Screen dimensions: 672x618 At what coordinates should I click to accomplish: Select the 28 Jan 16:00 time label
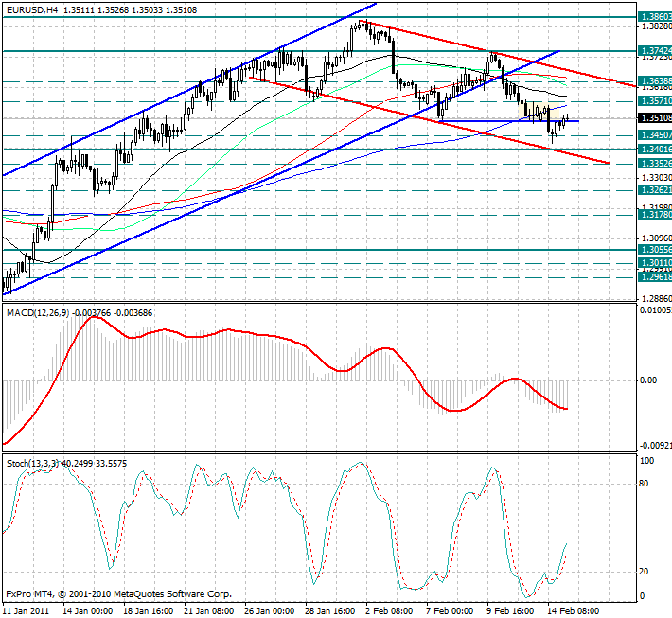coord(330,610)
